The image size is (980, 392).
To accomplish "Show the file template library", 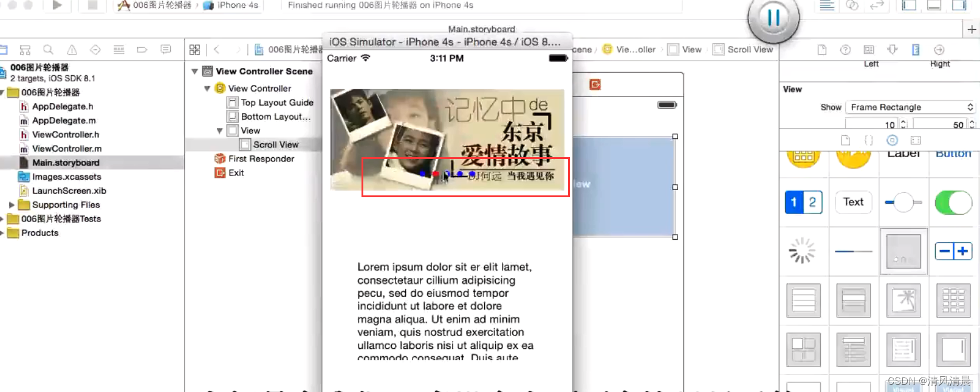I will click(845, 140).
